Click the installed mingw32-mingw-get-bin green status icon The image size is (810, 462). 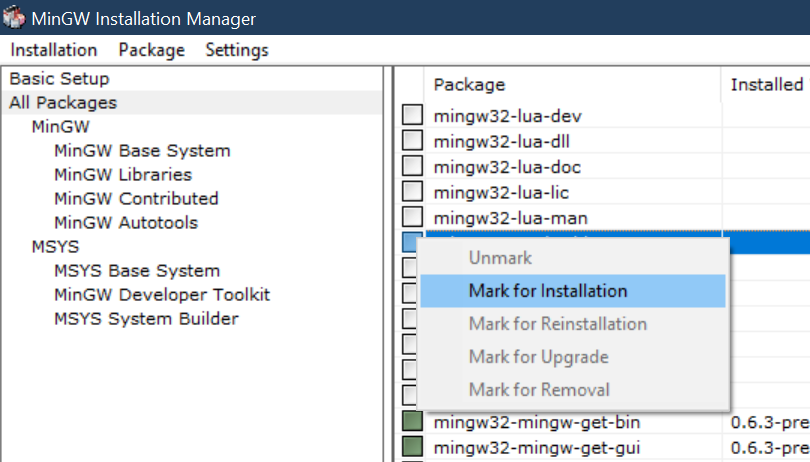click(412, 421)
